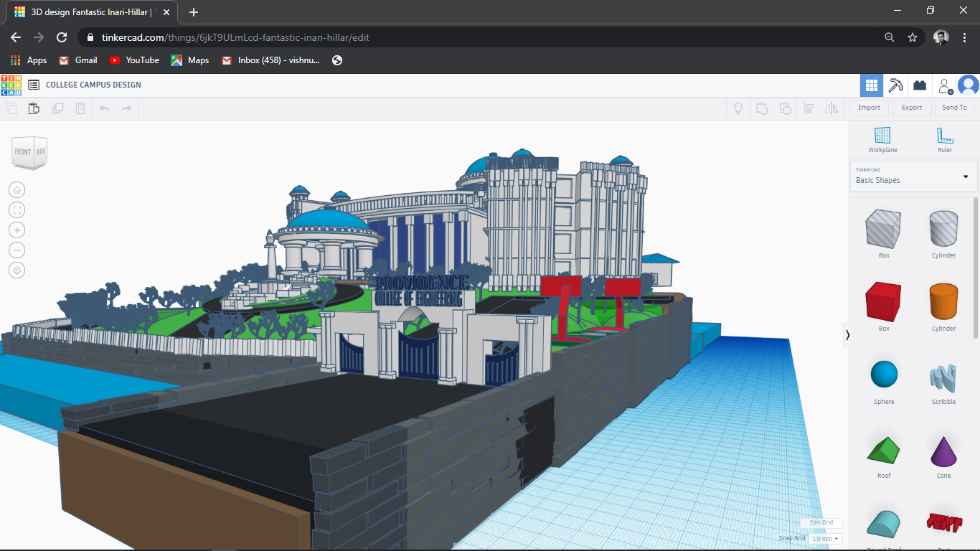Open the design list menu icon
The width and height of the screenshot is (980, 551).
tap(34, 85)
